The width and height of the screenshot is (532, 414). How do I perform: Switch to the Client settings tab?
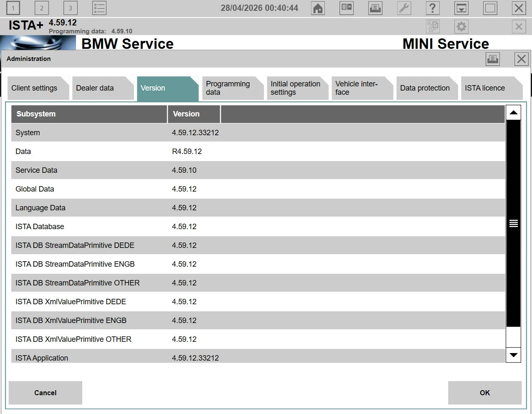(x=38, y=88)
